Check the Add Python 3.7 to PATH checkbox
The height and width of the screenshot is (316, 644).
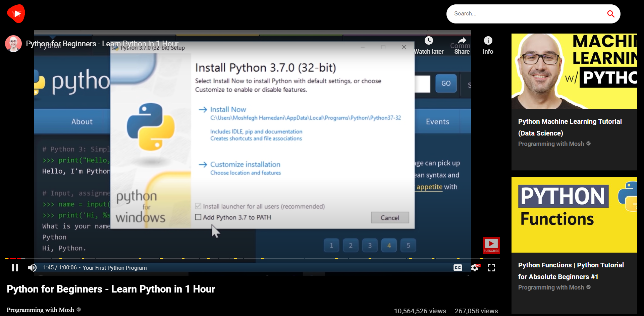[199, 217]
